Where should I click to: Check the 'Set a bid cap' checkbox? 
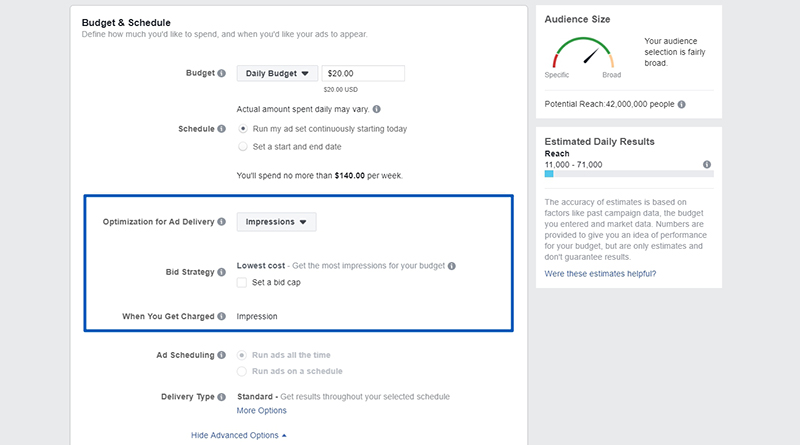242,282
